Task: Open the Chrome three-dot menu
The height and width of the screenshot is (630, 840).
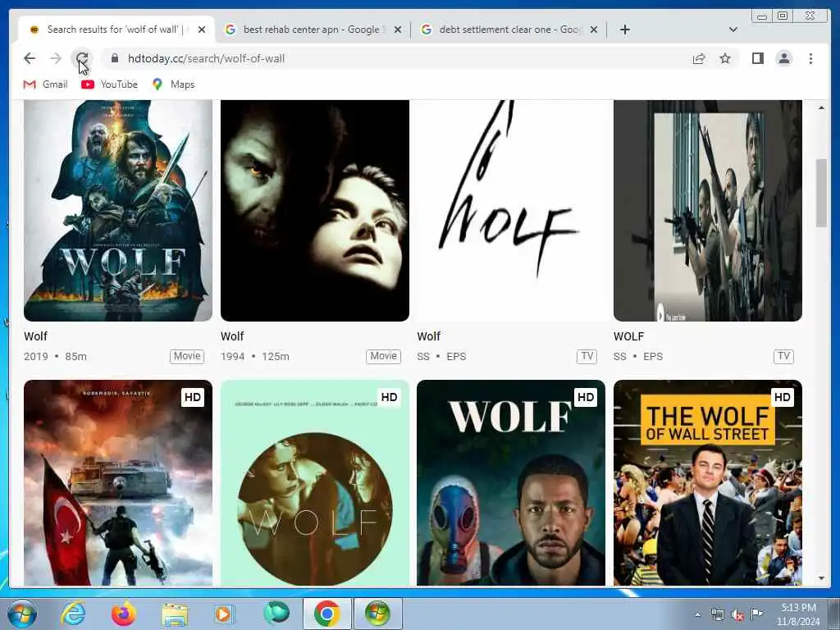Action: pos(810,58)
